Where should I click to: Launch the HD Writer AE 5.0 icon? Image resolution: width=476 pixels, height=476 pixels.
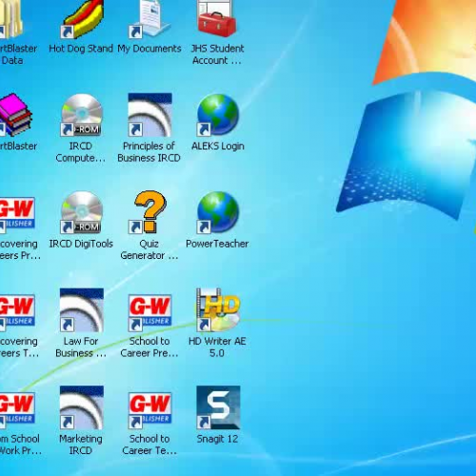click(218, 309)
